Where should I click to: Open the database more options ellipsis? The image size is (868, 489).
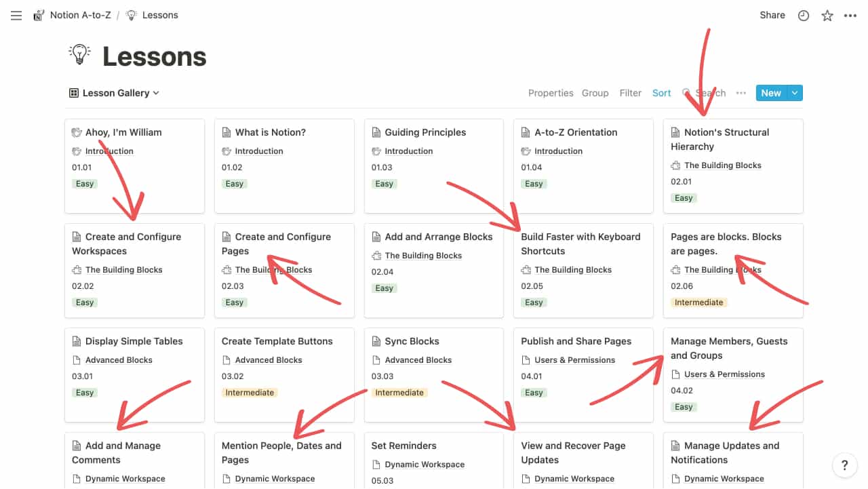[x=741, y=93]
